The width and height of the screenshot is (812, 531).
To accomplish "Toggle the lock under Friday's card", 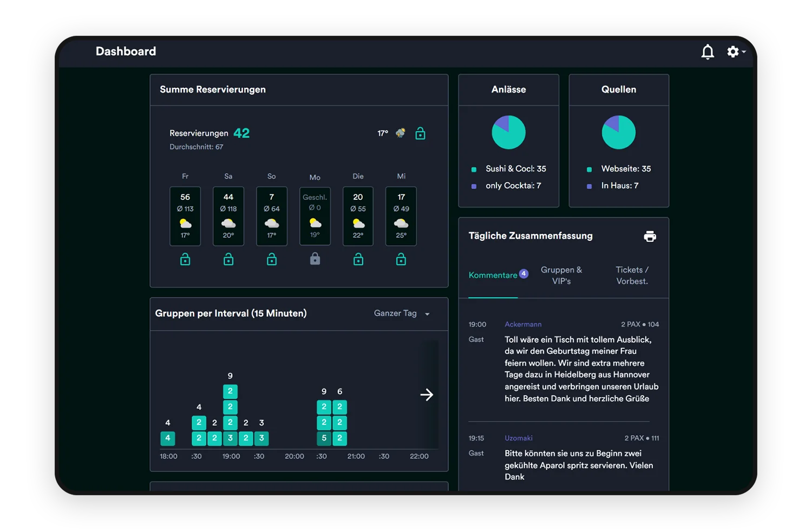I will [185, 260].
